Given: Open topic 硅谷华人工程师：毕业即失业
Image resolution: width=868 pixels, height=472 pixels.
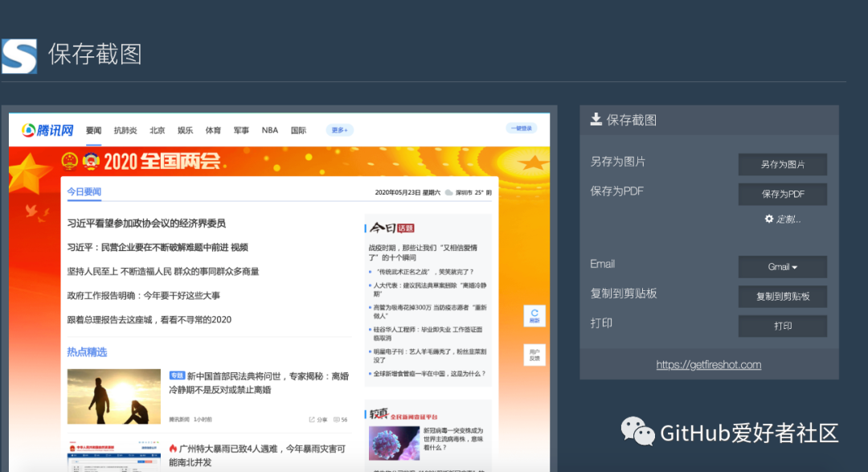Looking at the screenshot, I should pos(428,334).
